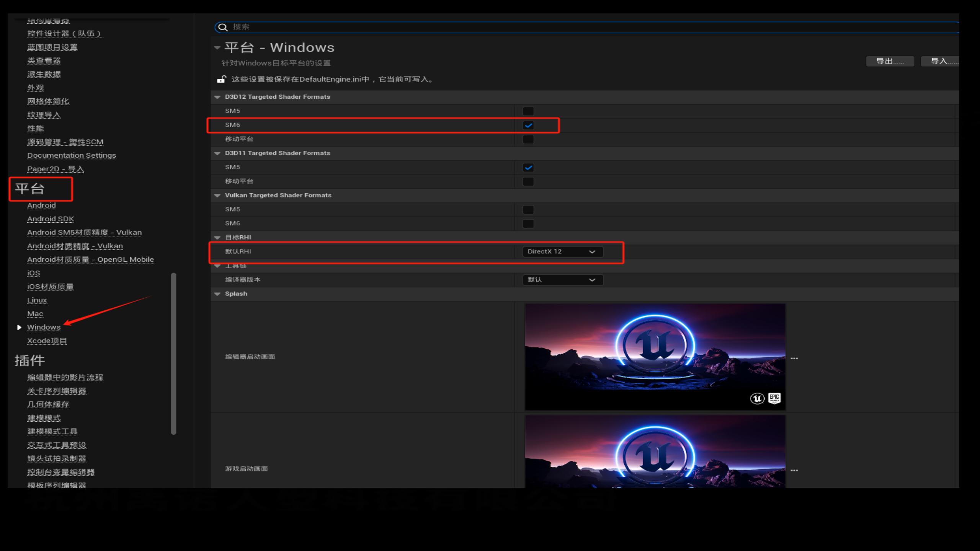Open 派生数据 settings

point(44,74)
